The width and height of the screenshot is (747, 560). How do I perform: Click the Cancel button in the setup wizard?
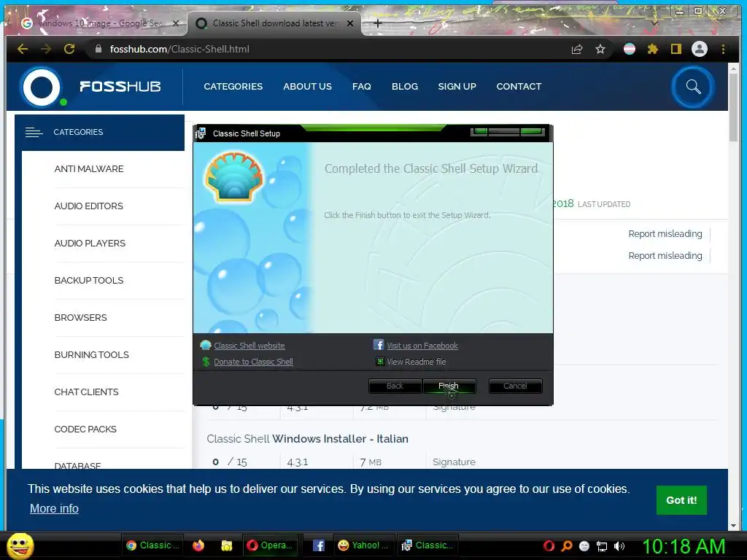(x=515, y=386)
